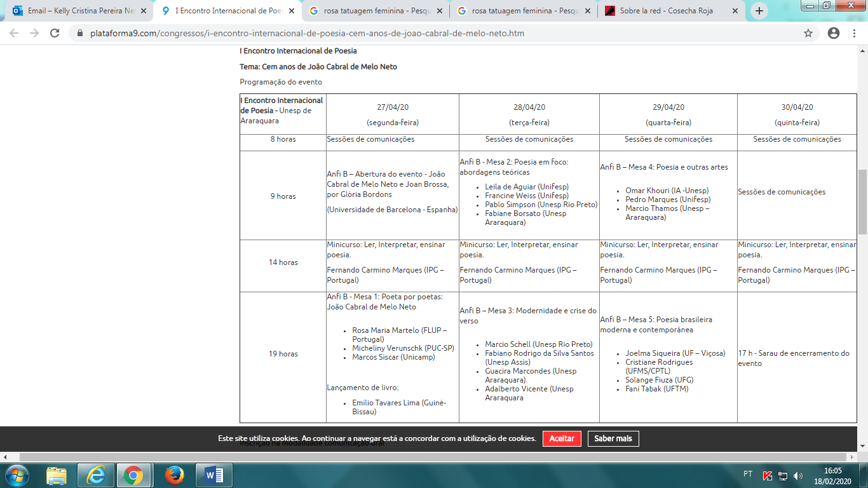Click the '8 horas' row label

point(283,139)
